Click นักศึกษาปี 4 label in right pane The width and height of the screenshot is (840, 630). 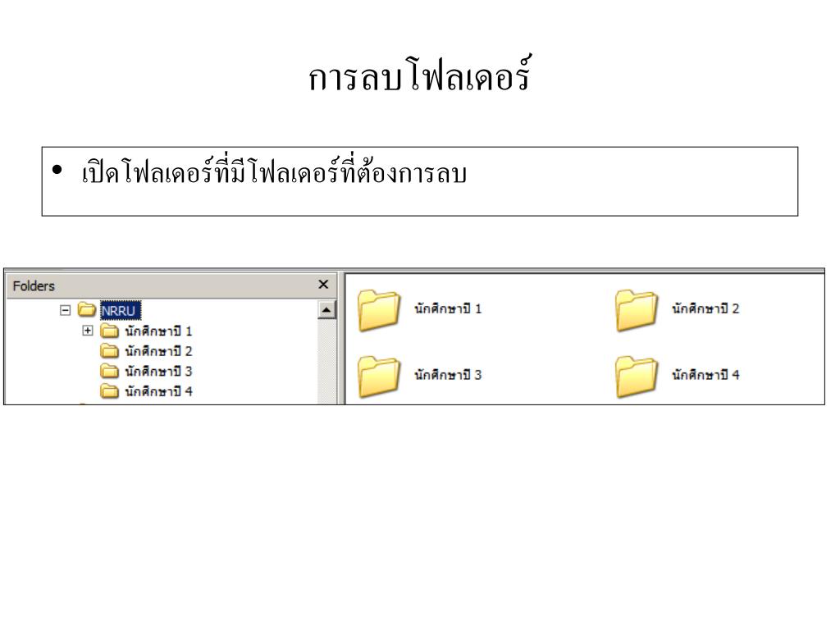point(705,375)
